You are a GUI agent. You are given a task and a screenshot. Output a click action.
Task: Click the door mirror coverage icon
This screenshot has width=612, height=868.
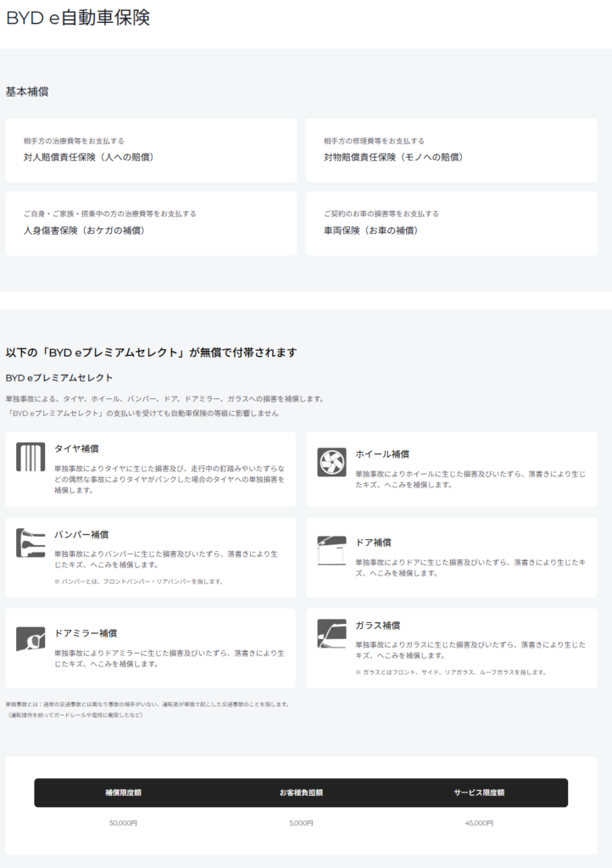pos(31,641)
